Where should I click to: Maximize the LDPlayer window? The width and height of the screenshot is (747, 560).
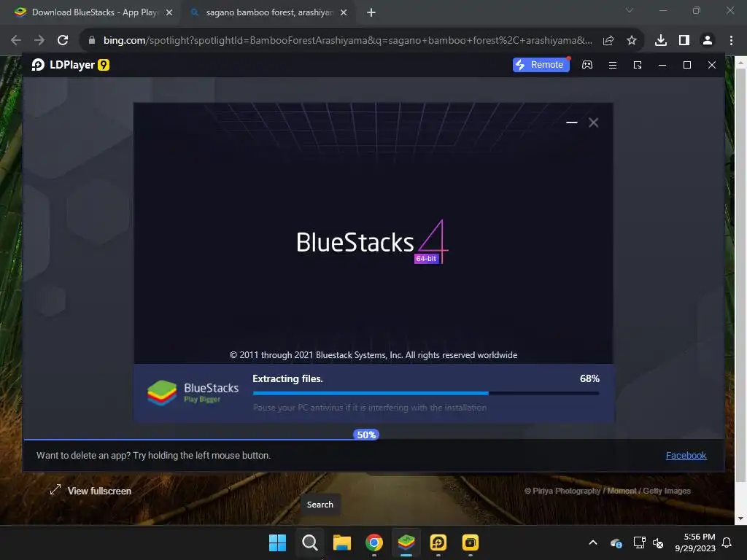[687, 65]
